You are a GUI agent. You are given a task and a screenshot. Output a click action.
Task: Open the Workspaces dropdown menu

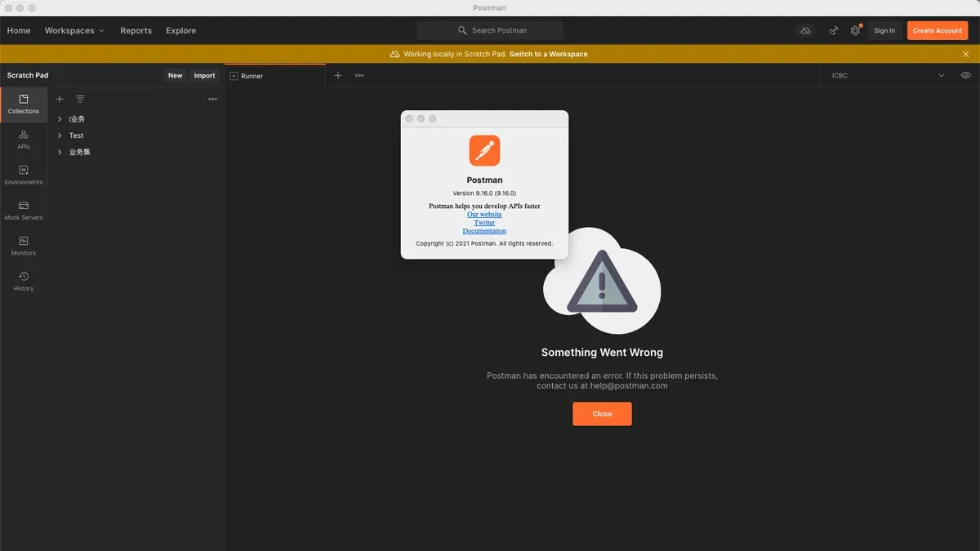[x=74, y=30]
